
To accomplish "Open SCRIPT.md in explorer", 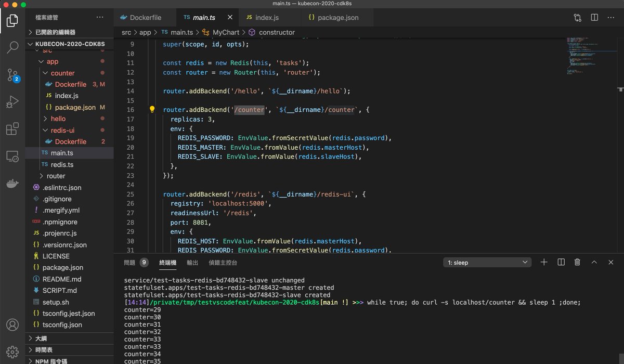I will tap(69, 290).
